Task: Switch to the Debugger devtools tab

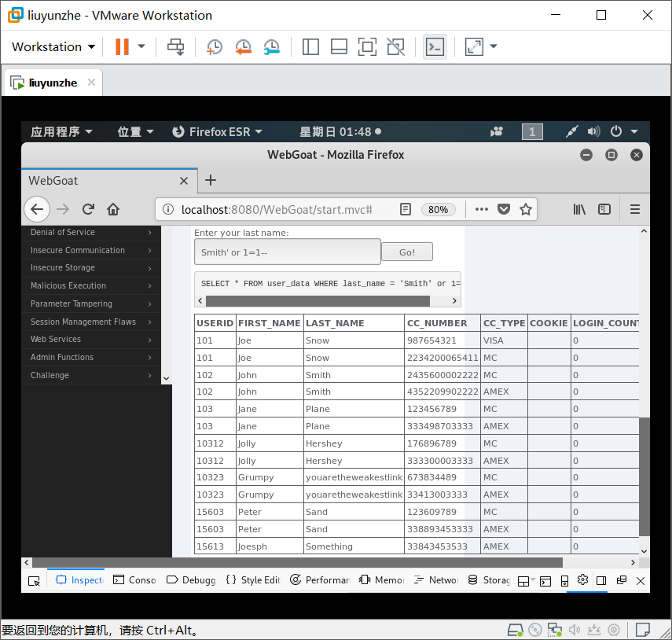Action: pyautogui.click(x=191, y=580)
